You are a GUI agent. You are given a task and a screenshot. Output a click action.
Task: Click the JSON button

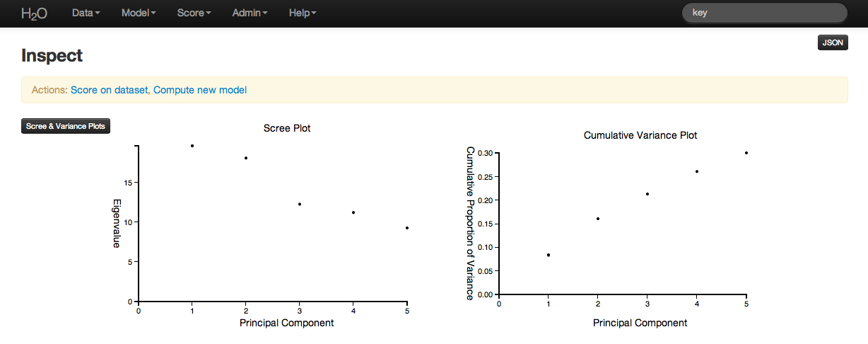pyautogui.click(x=833, y=42)
